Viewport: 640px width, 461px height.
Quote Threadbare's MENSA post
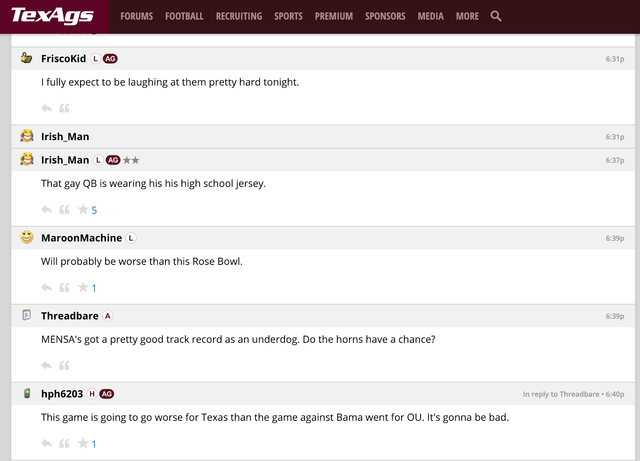coord(64,366)
